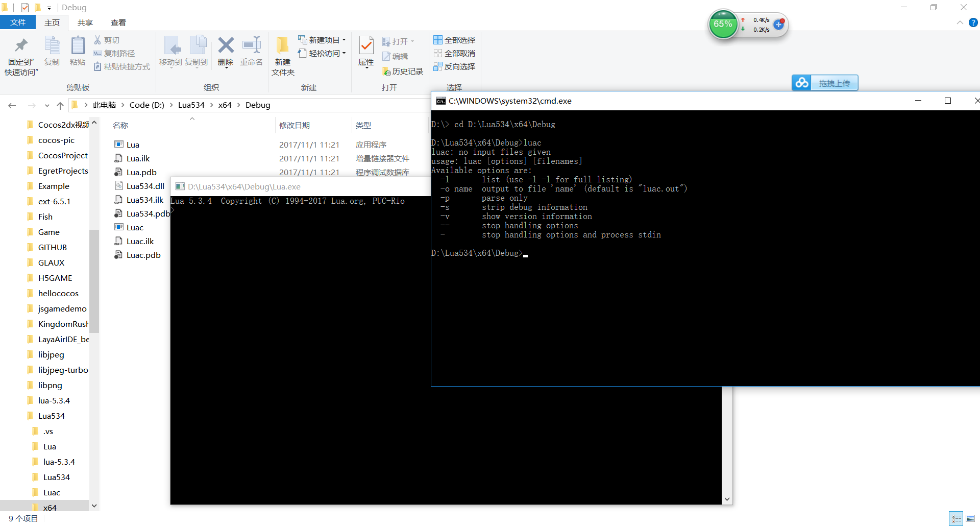The height and width of the screenshot is (526, 980).
Task: Collapse the ribbon with the chevron
Action: (x=960, y=22)
